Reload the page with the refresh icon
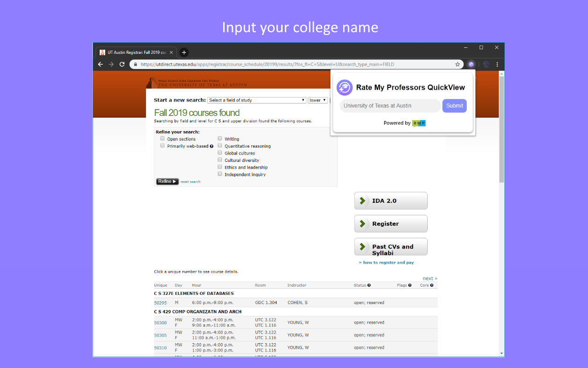588x368 pixels. coord(122,64)
